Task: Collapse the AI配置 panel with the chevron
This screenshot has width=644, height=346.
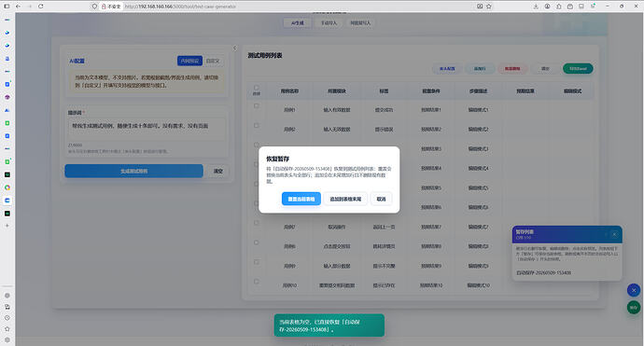Action: [x=235, y=48]
